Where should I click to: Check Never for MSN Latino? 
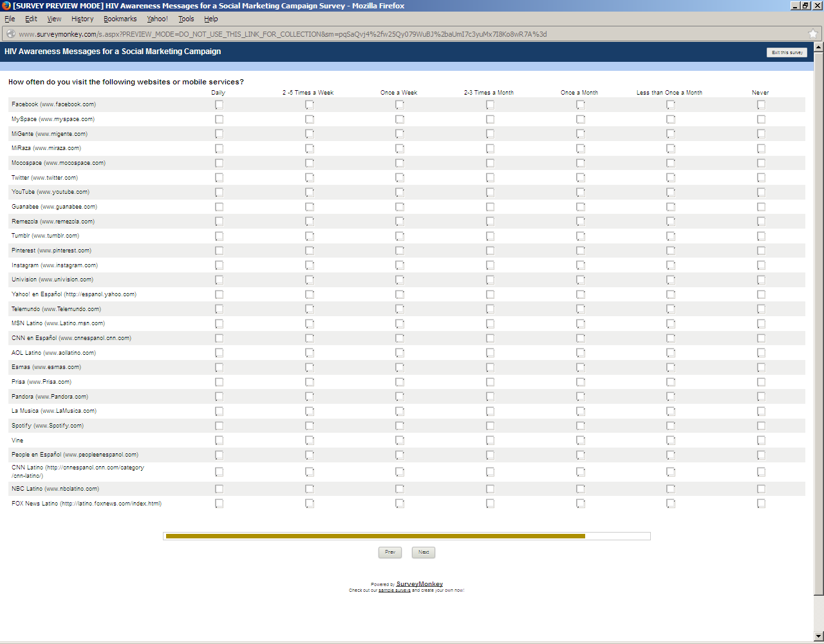tap(761, 323)
